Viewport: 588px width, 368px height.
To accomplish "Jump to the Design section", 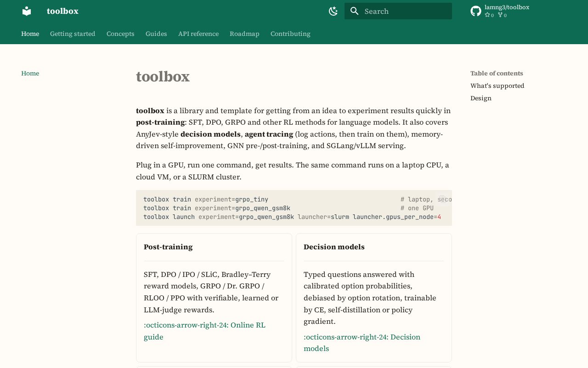I will (481, 98).
